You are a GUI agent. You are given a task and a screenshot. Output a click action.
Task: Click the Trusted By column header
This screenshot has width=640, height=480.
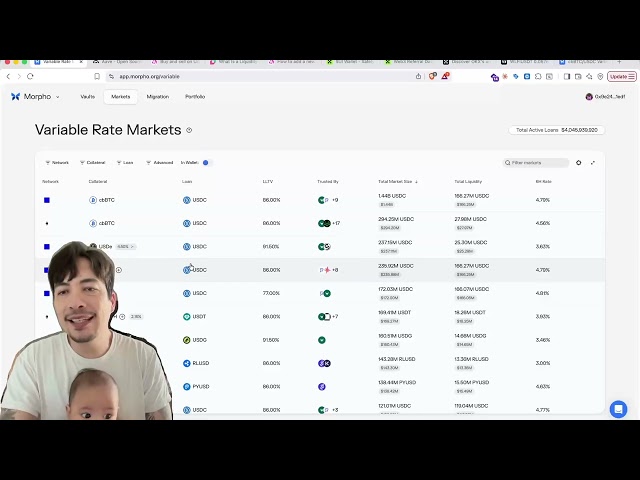(328, 181)
